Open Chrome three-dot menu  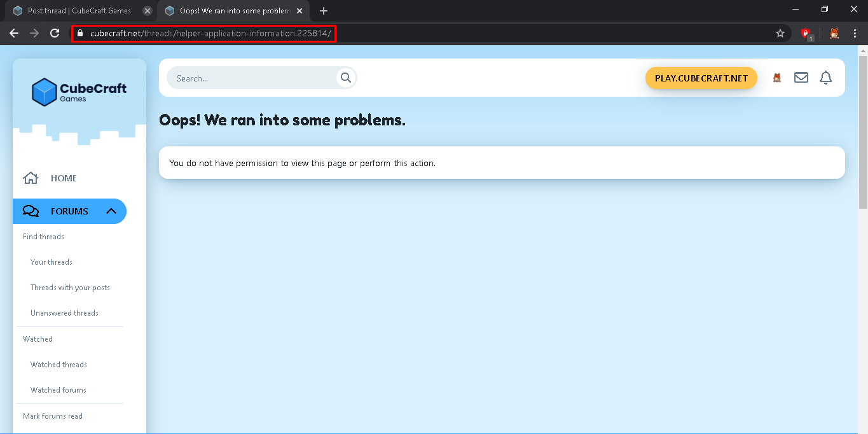[855, 33]
